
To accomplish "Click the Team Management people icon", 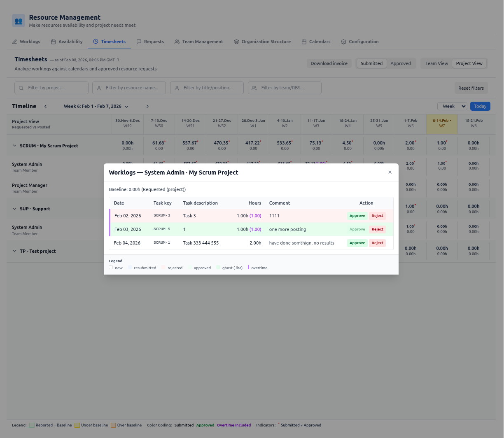I will [176, 41].
